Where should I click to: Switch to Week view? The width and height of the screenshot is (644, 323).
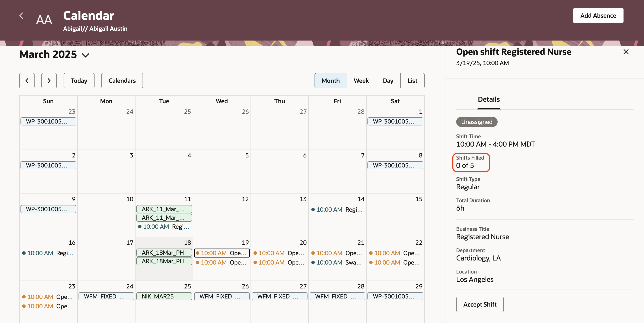click(x=361, y=80)
